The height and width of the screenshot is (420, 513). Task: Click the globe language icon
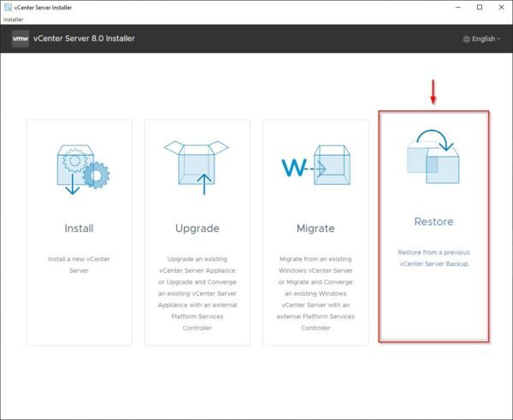click(x=466, y=39)
